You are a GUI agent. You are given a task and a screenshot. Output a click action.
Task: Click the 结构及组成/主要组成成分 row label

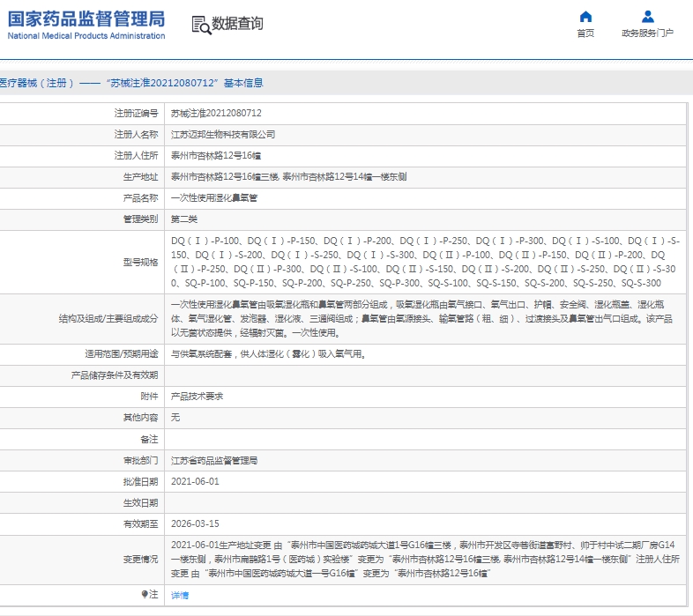point(108,319)
